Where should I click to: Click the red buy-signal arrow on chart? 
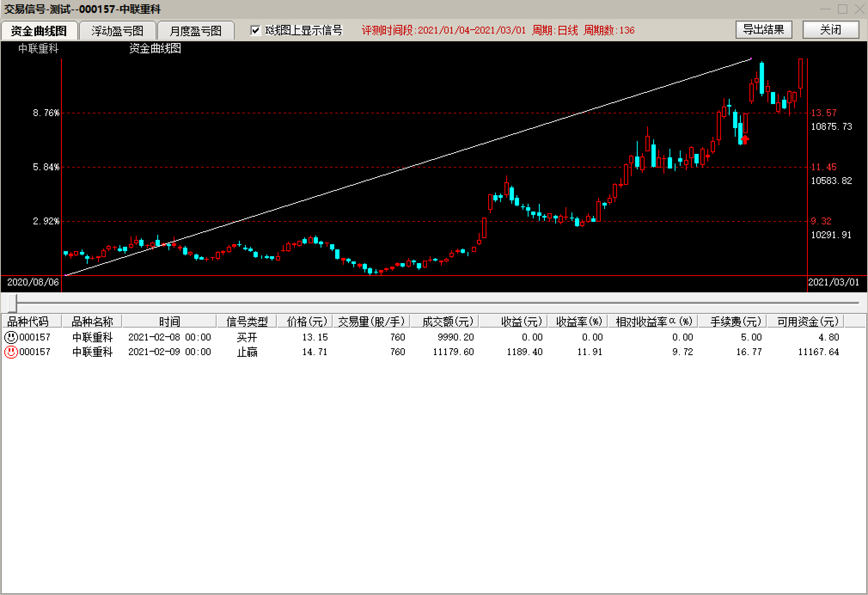tap(745, 139)
